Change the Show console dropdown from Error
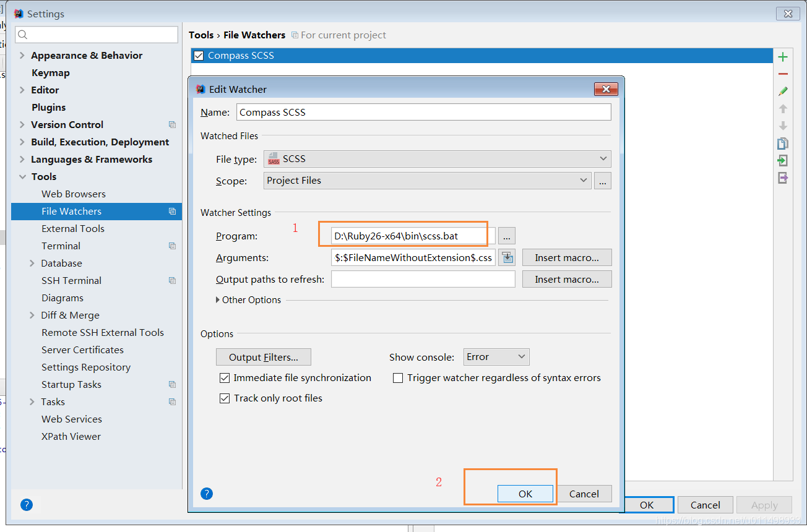Viewport: 807px width, 532px height. (x=495, y=356)
